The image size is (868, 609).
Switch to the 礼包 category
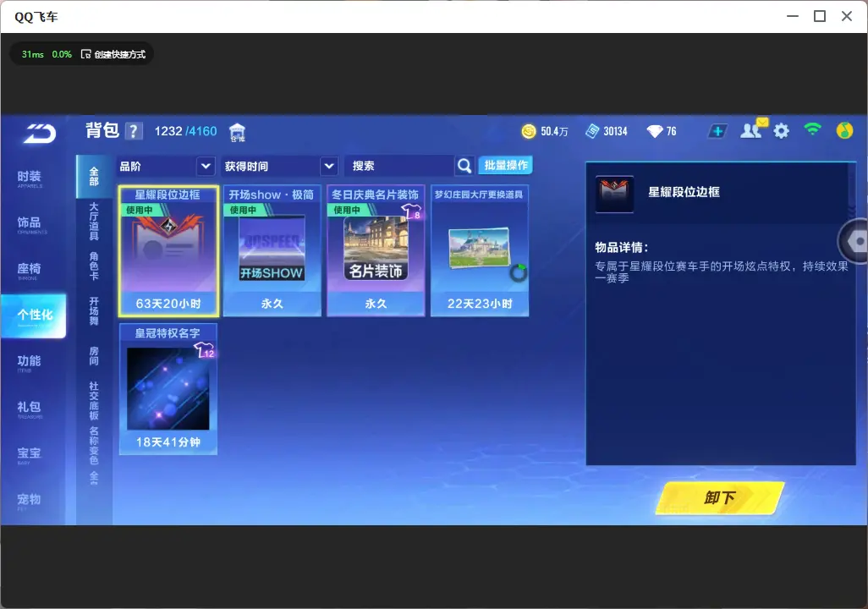(x=30, y=409)
